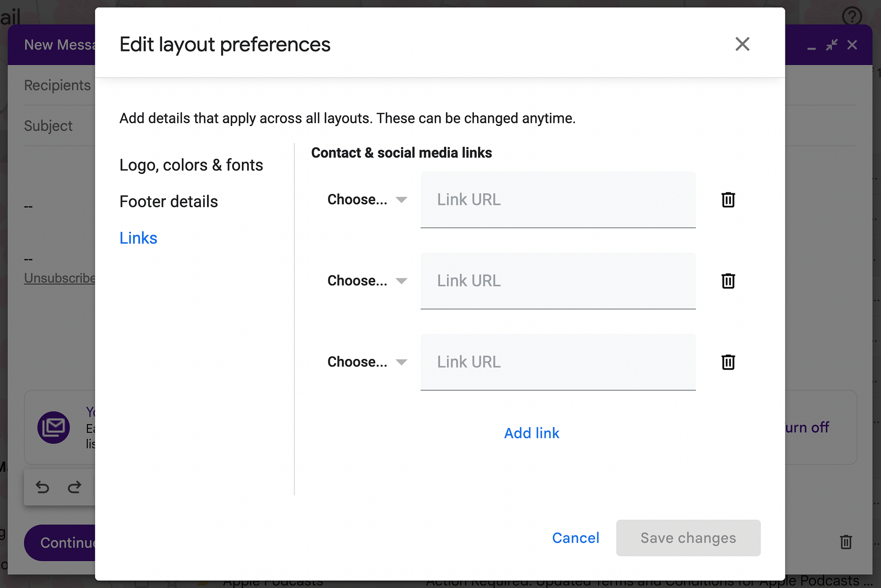Viewport: 881px width, 588px height.
Task: Click the Links section tab
Action: [138, 237]
